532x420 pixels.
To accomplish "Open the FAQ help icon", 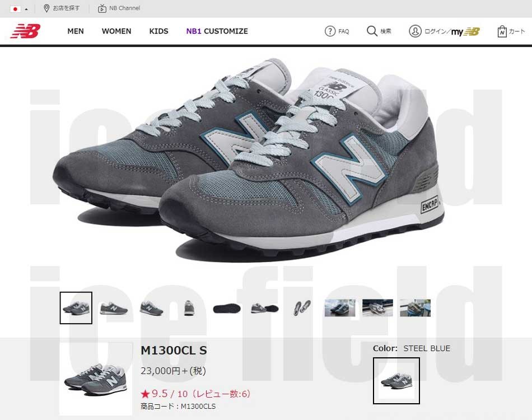I will coord(330,31).
